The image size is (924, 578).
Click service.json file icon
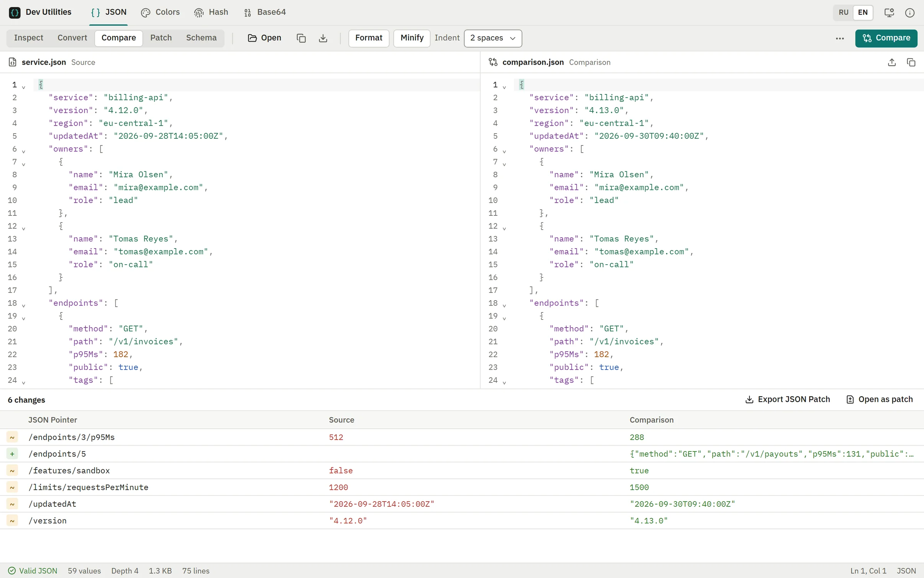tap(12, 62)
